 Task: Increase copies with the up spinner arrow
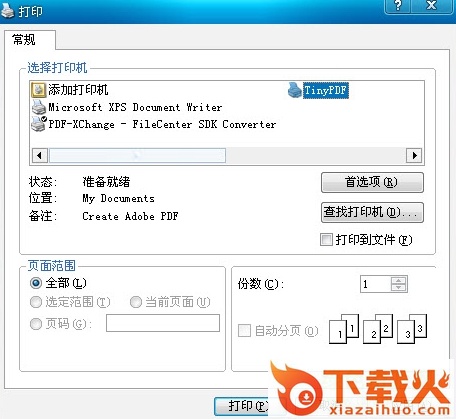click(x=398, y=280)
